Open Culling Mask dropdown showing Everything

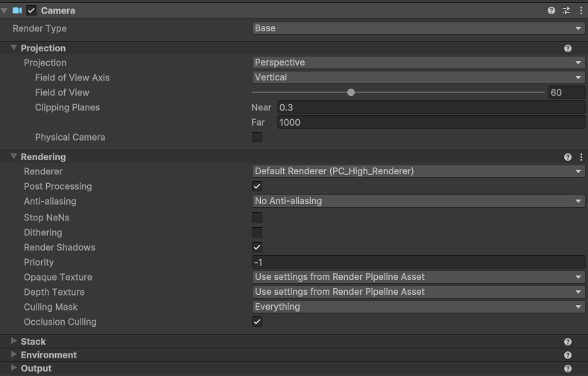(x=418, y=307)
